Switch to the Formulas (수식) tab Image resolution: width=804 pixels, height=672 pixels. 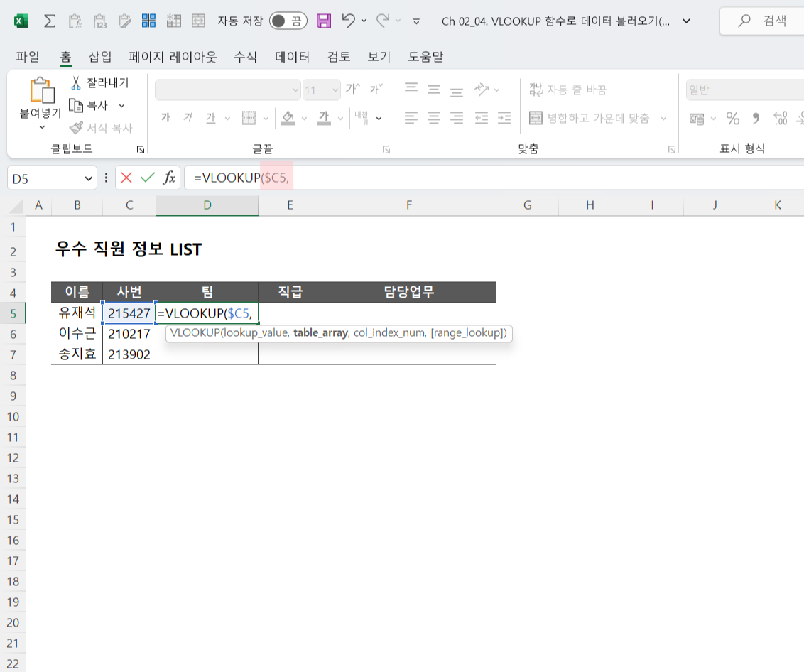click(245, 56)
